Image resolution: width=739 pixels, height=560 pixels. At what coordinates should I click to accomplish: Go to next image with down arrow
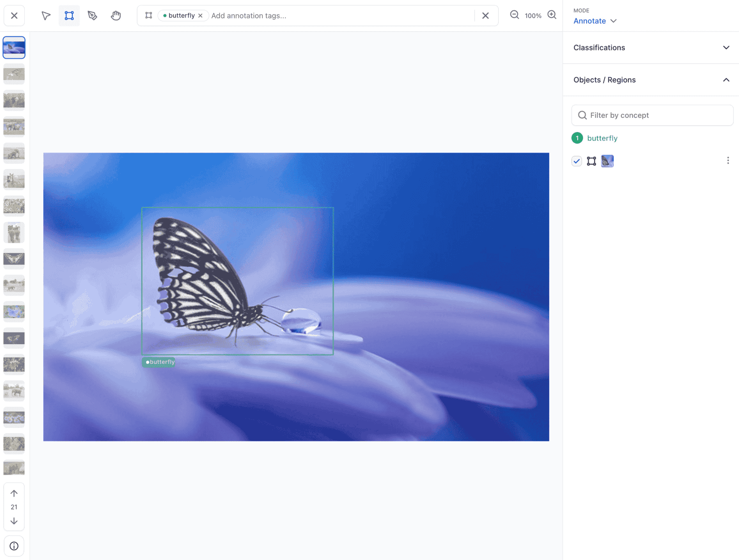point(14,521)
